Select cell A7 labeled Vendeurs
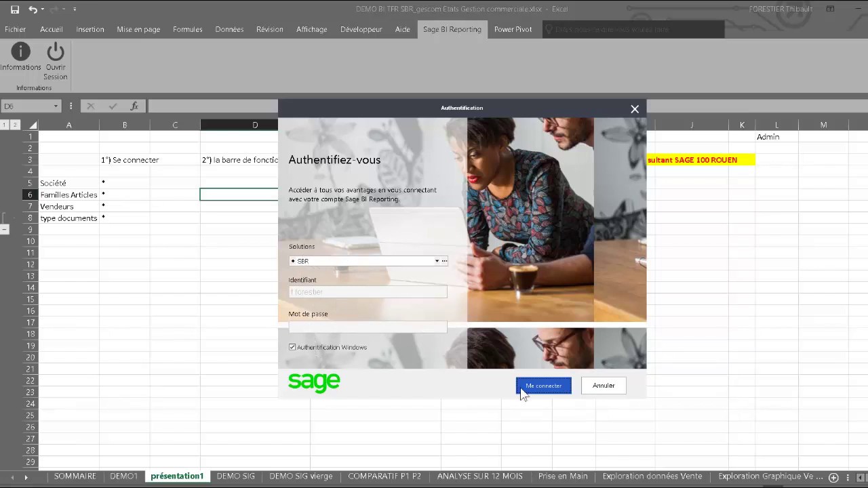 [x=68, y=206]
